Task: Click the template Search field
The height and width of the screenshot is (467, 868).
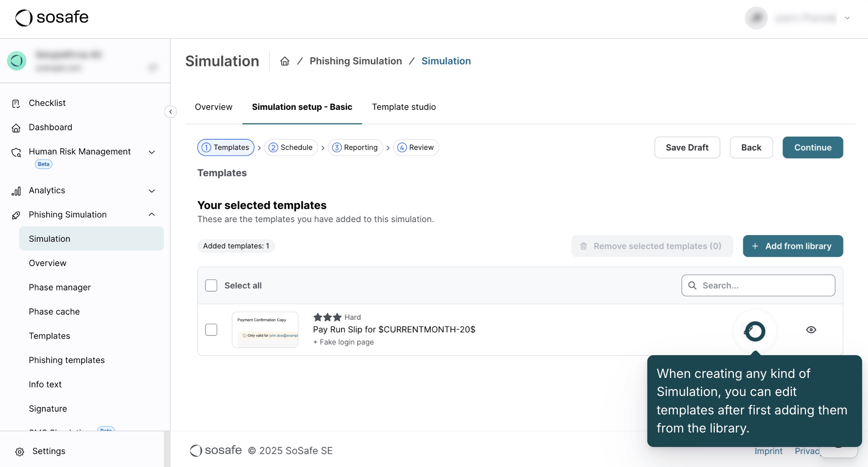Action: pyautogui.click(x=758, y=285)
